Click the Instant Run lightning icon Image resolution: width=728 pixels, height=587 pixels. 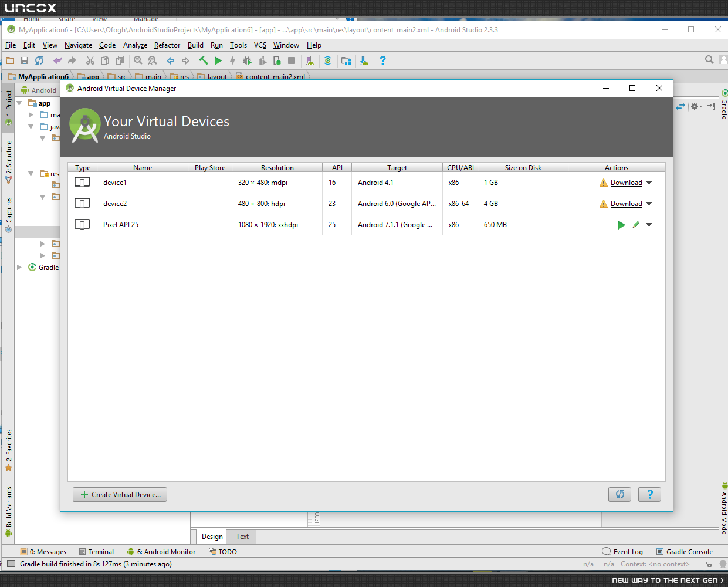233,60
